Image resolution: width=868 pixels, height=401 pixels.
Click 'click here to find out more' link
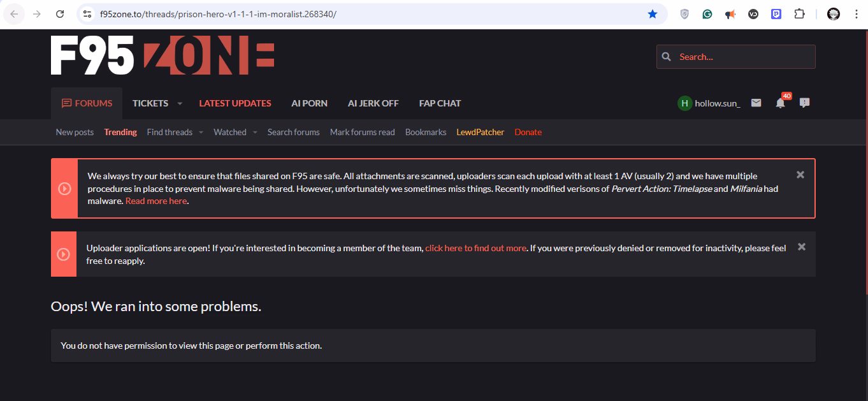coord(476,248)
